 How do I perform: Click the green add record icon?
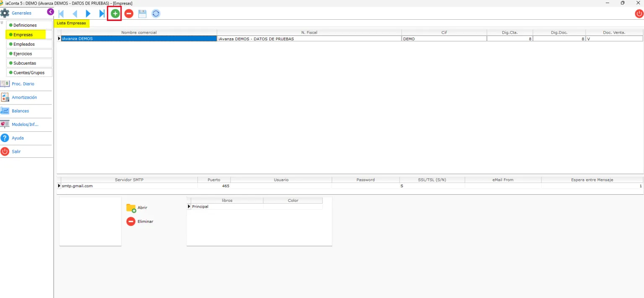coord(115,14)
